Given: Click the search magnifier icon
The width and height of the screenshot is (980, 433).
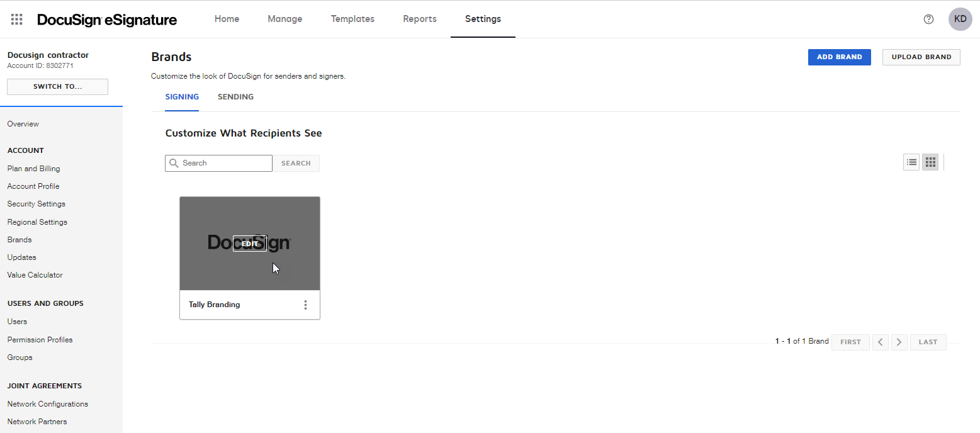Looking at the screenshot, I should pos(174,163).
